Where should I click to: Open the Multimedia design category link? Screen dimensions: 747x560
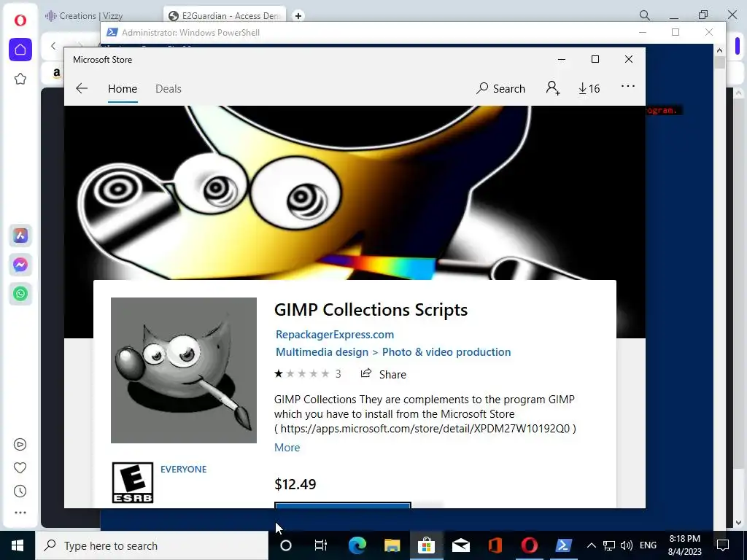click(x=322, y=352)
